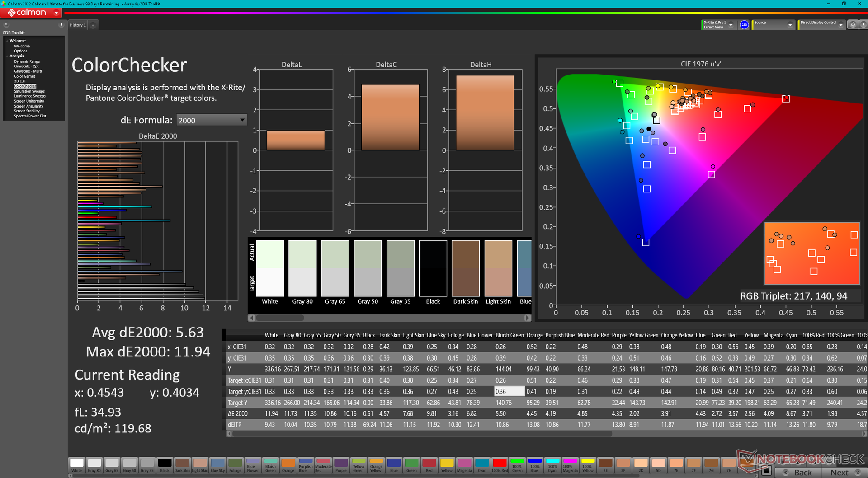Switch to the History 1 tab
This screenshot has height=478, width=868.
[x=78, y=25]
